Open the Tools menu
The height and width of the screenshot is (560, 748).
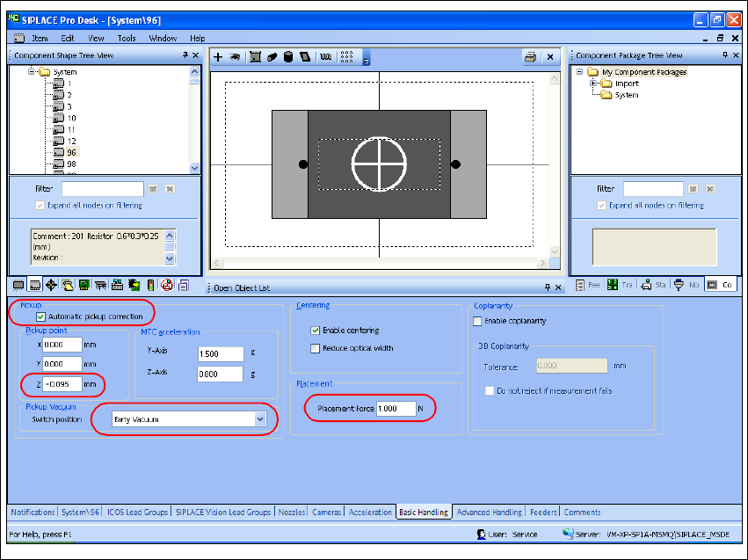point(127,38)
